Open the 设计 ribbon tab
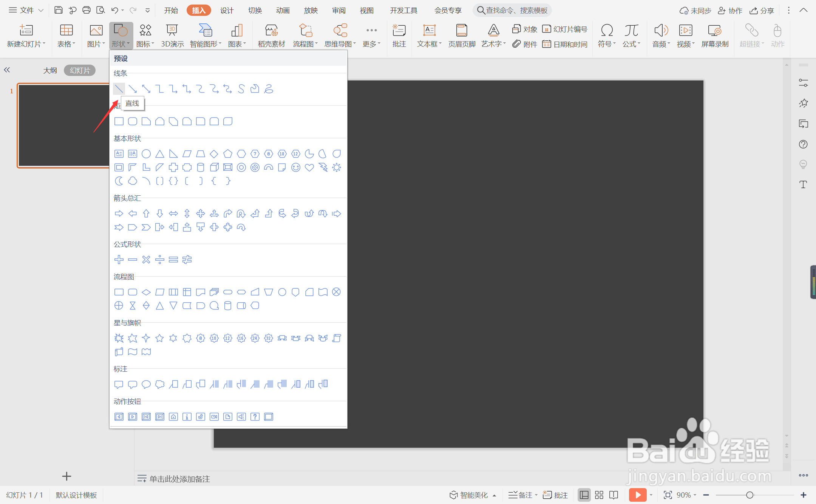 coord(227,10)
